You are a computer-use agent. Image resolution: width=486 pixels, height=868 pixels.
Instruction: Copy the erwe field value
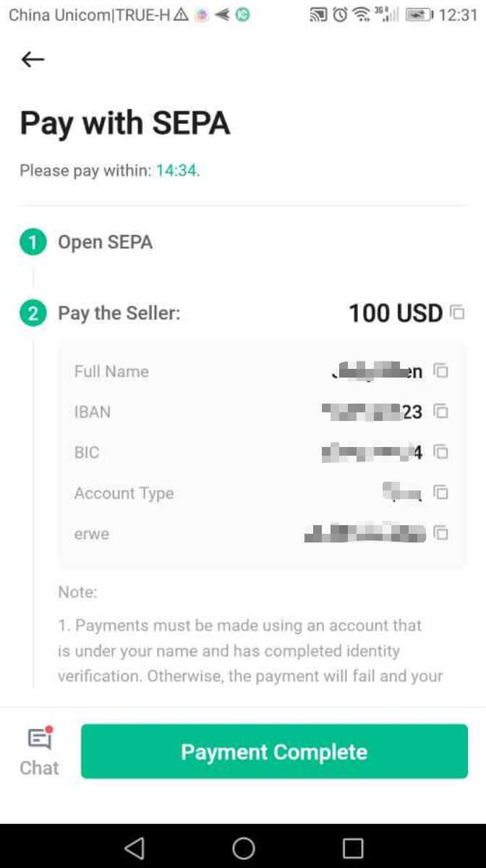(x=442, y=534)
